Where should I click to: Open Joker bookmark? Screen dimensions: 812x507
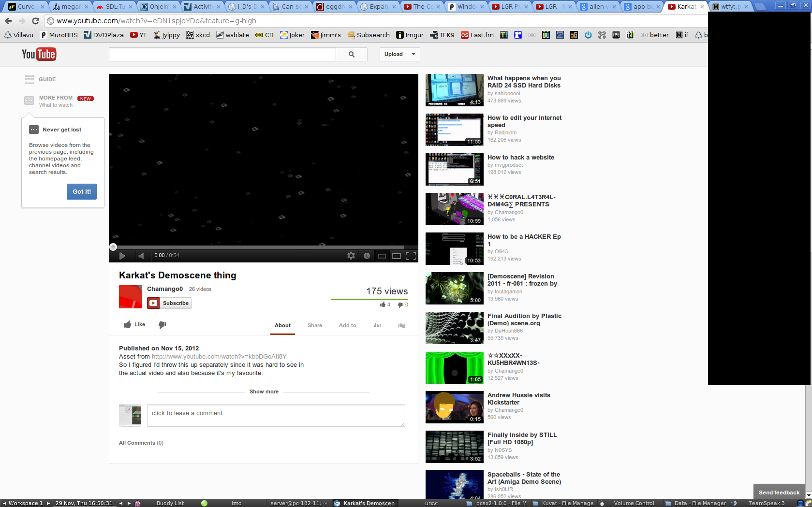[x=293, y=35]
